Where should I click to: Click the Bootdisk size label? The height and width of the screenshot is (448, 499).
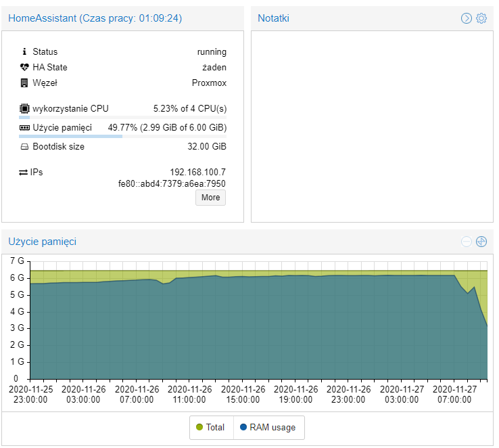tap(59, 146)
